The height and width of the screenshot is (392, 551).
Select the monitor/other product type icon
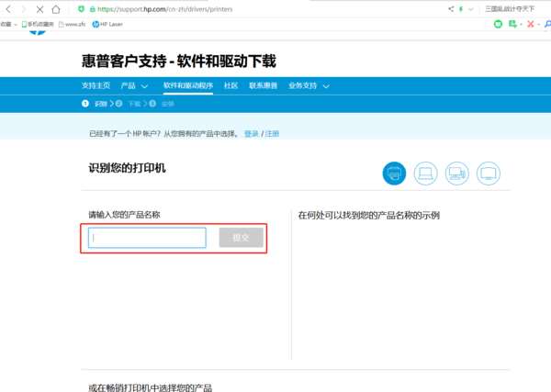point(489,174)
